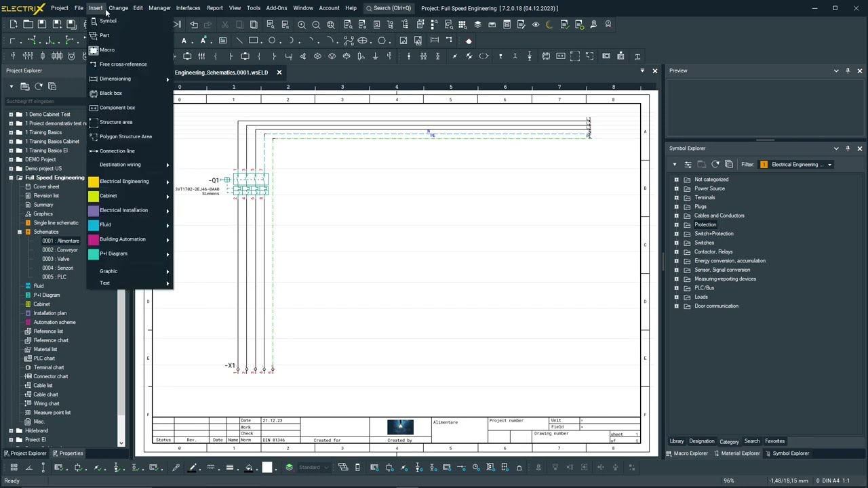868x488 pixels.
Task: Click the New document icon in toolbar
Action: [x=14, y=24]
